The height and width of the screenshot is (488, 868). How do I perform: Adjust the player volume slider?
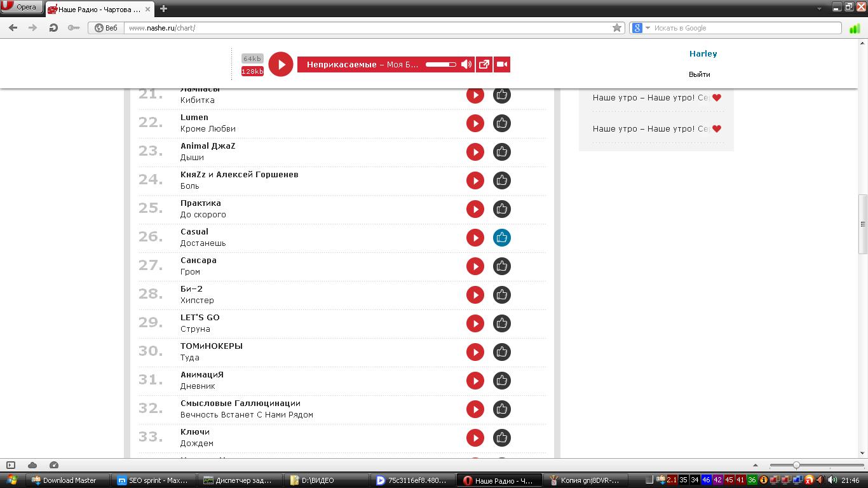pyautogui.click(x=441, y=64)
